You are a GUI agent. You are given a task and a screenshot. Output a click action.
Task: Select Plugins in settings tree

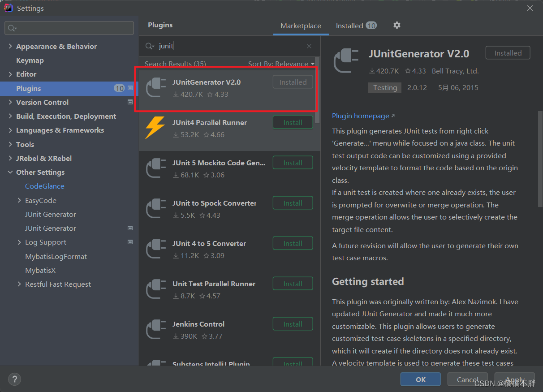(x=69, y=88)
